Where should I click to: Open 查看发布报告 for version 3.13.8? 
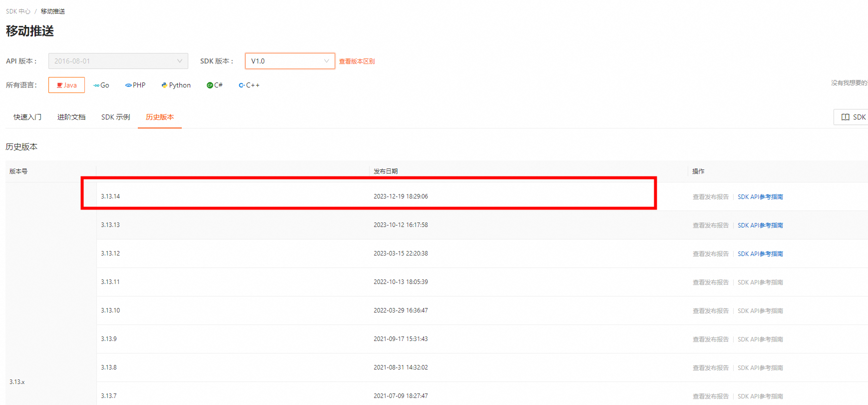[x=711, y=368]
